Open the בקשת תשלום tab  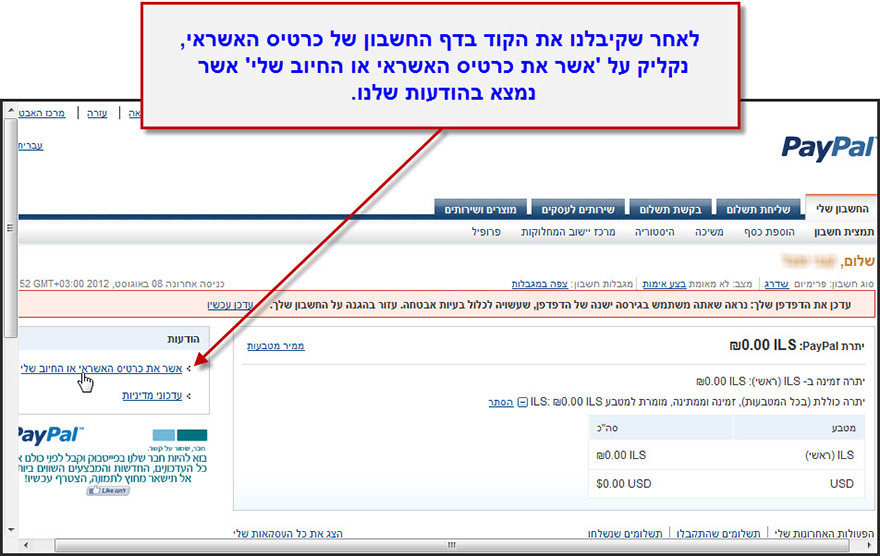(670, 209)
